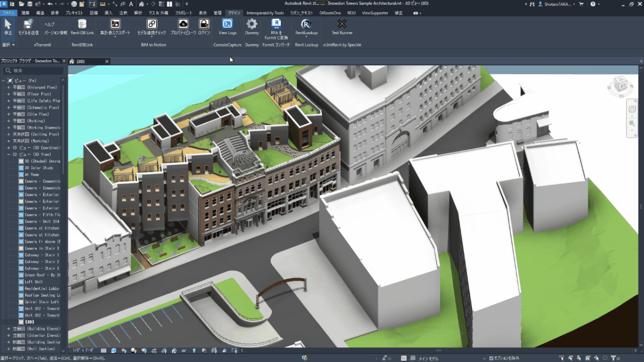Viewport: 644px width, 362px height.
Task: Select the 3D Solar Study view
Action: point(39,168)
